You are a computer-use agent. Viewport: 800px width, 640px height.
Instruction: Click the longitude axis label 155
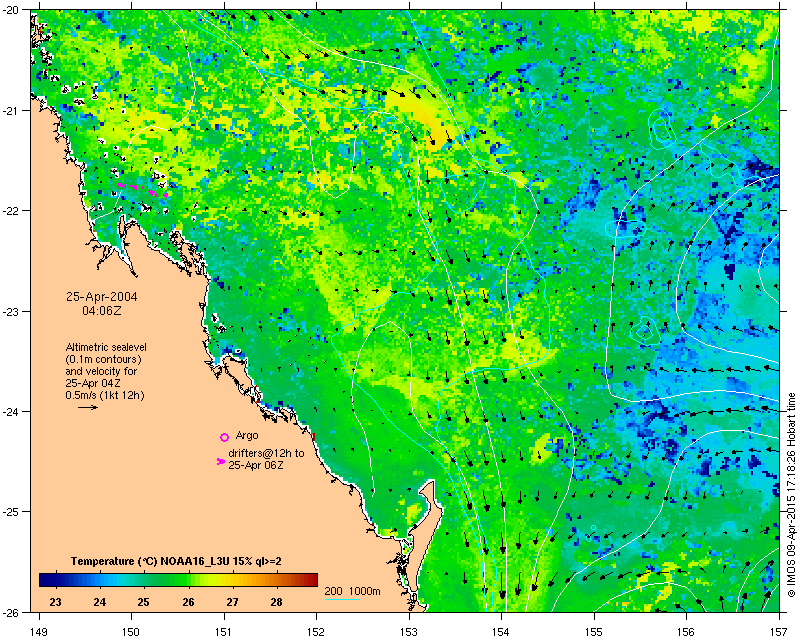[x=594, y=632]
